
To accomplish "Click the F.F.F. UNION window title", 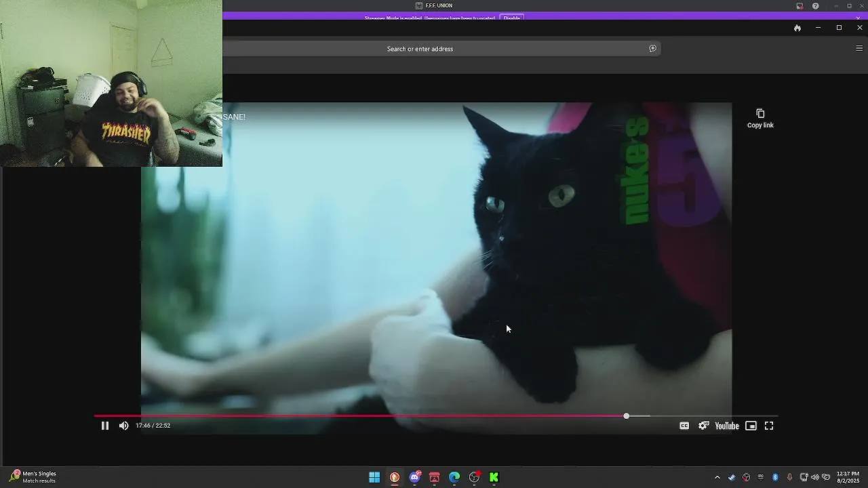I will [x=439, y=5].
